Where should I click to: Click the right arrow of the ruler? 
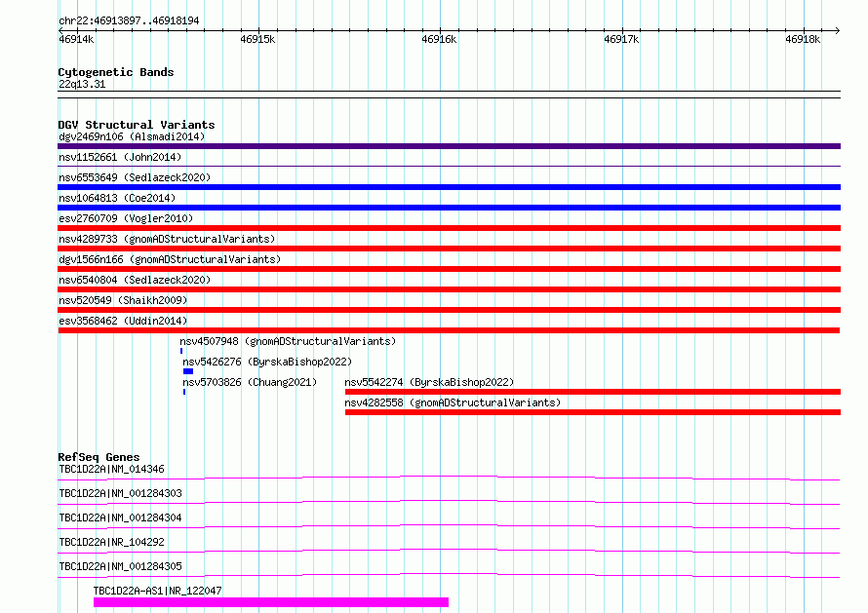[837, 30]
